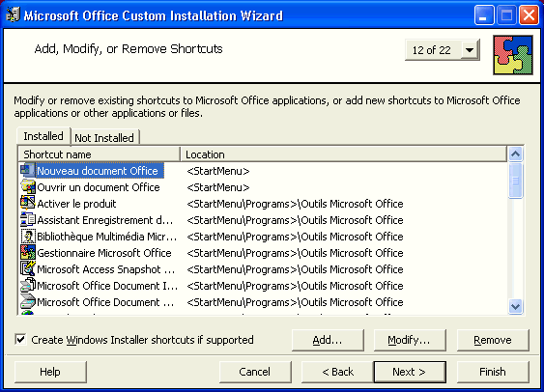Click the Modify... button
544x392 pixels.
pos(410,340)
